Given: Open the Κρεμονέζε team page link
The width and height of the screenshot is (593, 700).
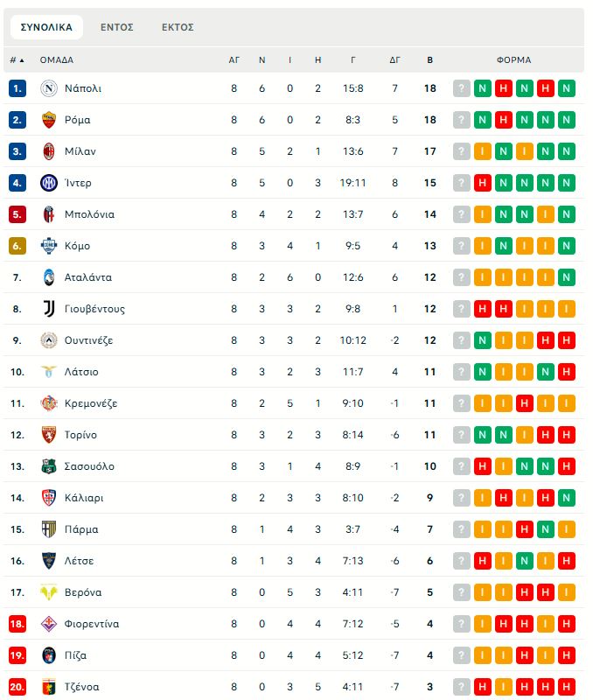Looking at the screenshot, I should pyautogui.click(x=91, y=403).
